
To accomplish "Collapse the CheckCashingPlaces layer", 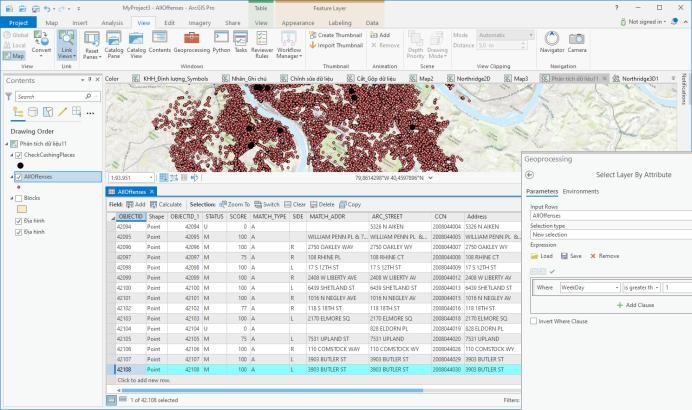I will [x=12, y=155].
